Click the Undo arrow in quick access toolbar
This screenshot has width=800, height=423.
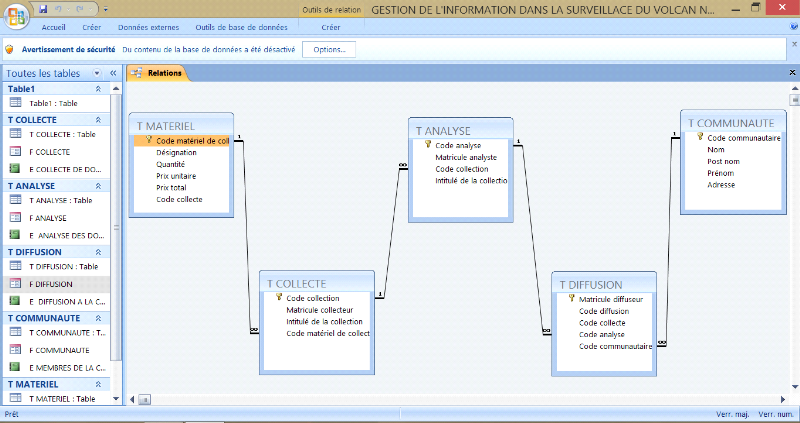tap(60, 9)
